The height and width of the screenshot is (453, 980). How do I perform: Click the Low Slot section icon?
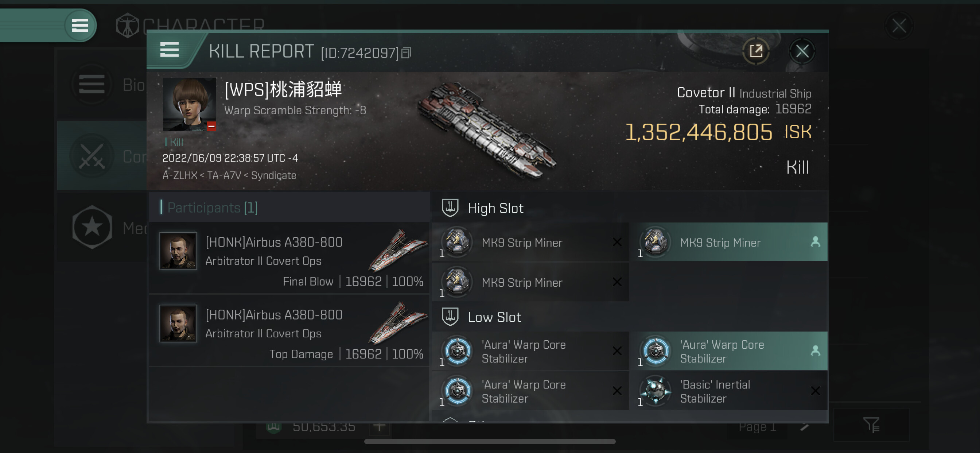pyautogui.click(x=450, y=317)
